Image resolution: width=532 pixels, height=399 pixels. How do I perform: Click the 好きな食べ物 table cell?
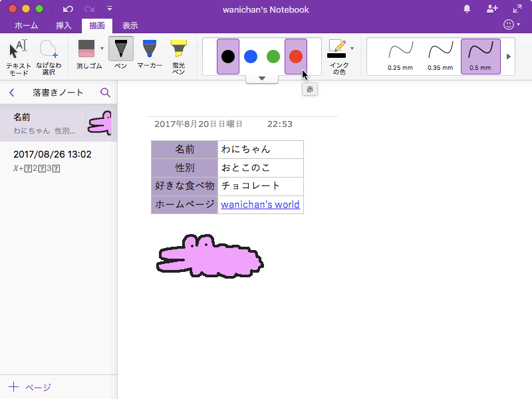click(185, 186)
